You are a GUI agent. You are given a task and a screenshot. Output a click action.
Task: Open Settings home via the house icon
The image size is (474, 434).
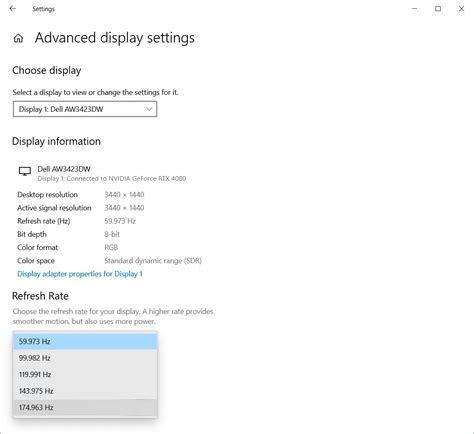tap(18, 38)
